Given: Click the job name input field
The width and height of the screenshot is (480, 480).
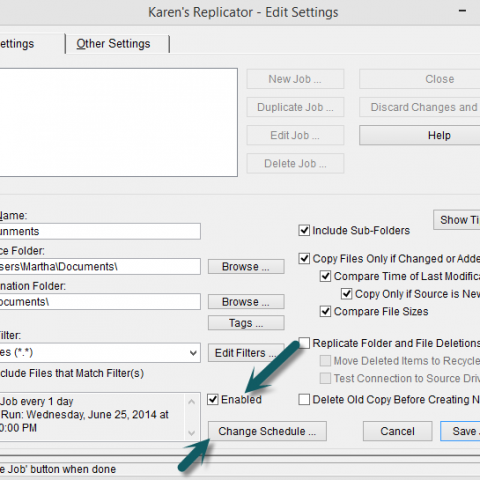Looking at the screenshot, I should coord(100,231).
